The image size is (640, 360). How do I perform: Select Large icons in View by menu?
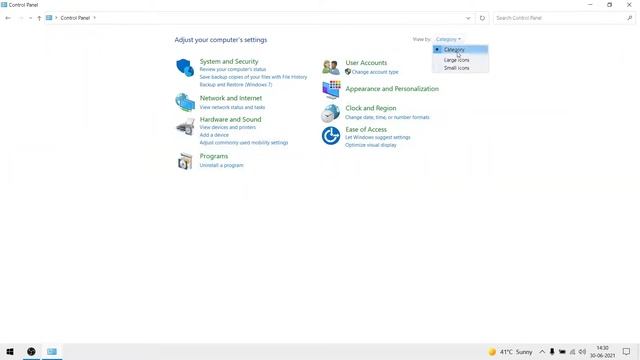(460, 60)
